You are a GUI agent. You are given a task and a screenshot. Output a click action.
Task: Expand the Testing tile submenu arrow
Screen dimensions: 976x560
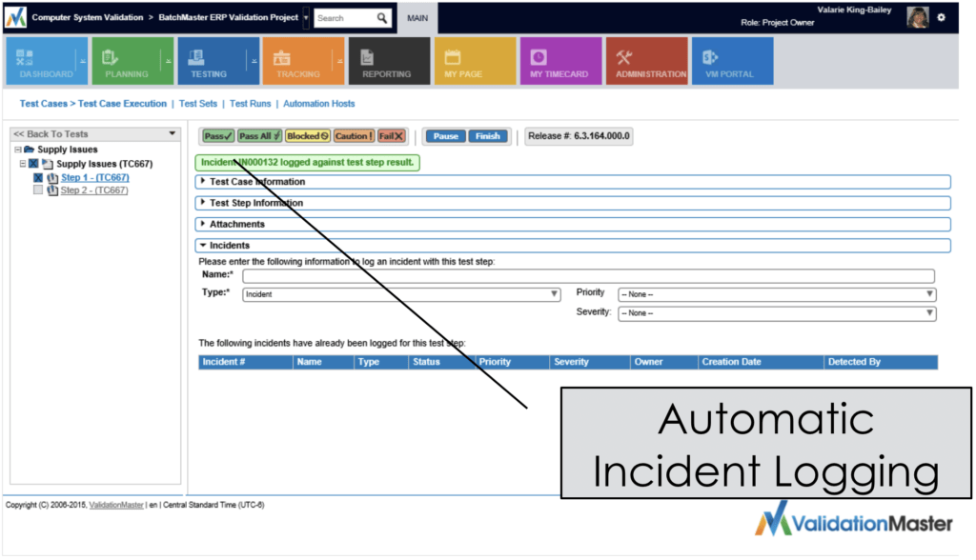click(x=254, y=61)
